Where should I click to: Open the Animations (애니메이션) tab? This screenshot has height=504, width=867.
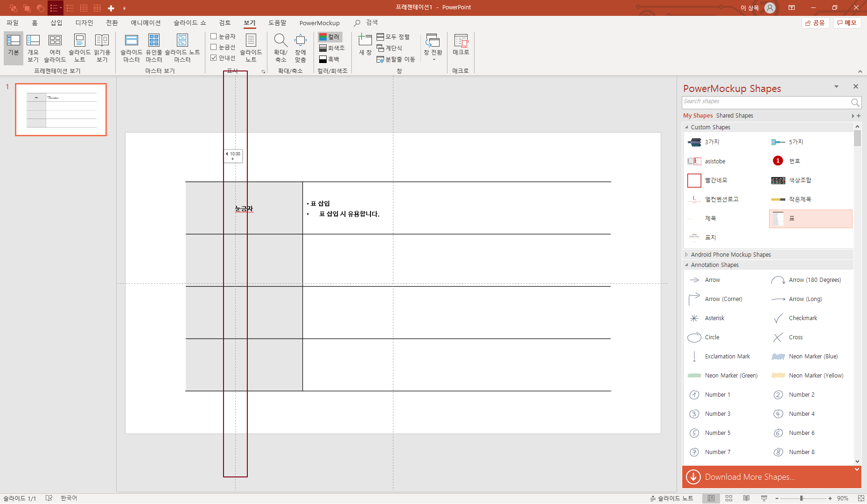tap(146, 23)
